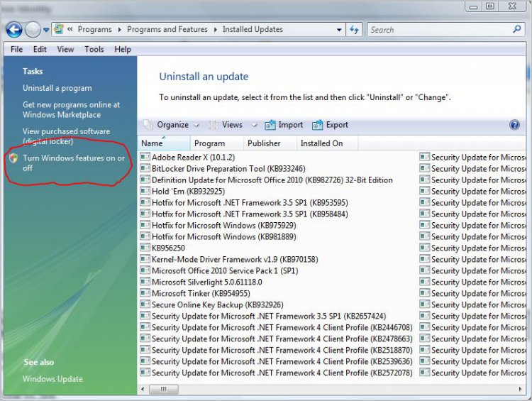
Task: Click Turn Windows features on or off
Action: [74, 163]
